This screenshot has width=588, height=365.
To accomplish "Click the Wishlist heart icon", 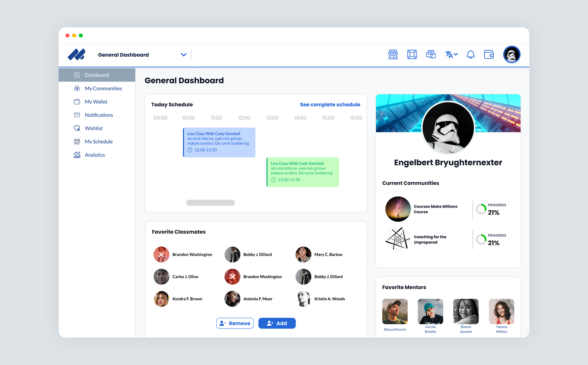I will click(77, 128).
